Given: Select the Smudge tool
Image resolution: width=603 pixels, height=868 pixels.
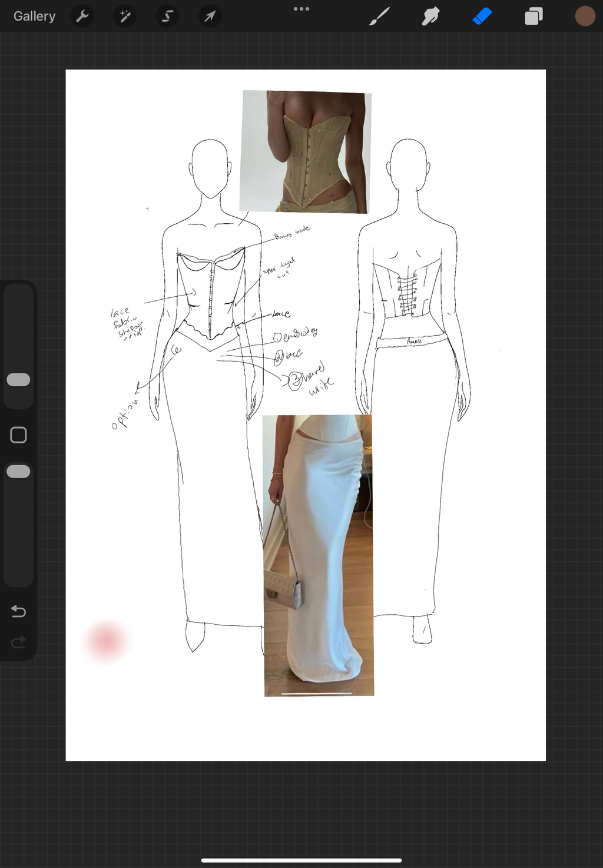Looking at the screenshot, I should pos(430,16).
